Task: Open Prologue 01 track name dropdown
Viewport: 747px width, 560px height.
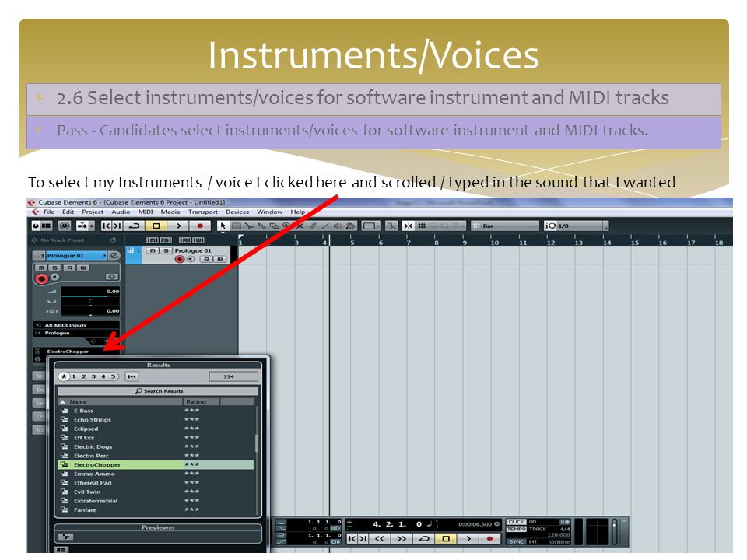Action: (76, 256)
